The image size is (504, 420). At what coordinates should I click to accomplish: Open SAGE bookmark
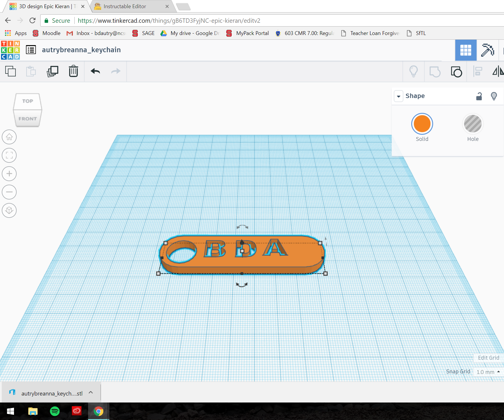click(143, 33)
